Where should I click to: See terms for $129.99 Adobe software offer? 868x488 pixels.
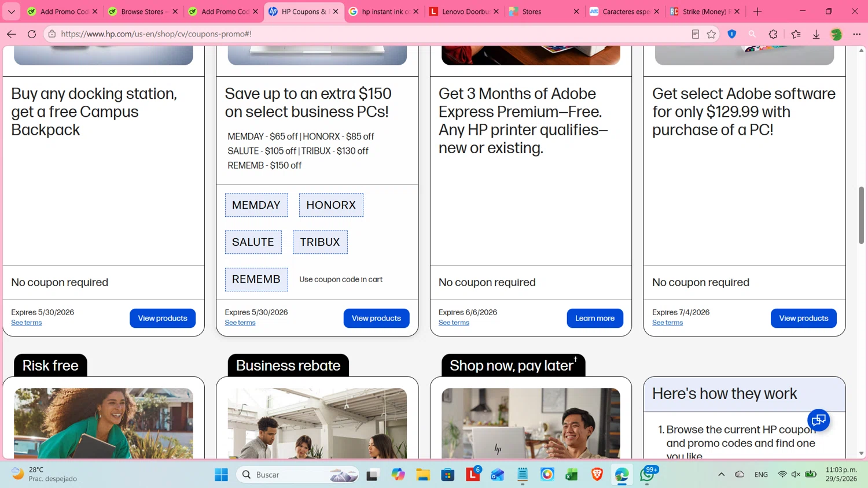pos(667,323)
